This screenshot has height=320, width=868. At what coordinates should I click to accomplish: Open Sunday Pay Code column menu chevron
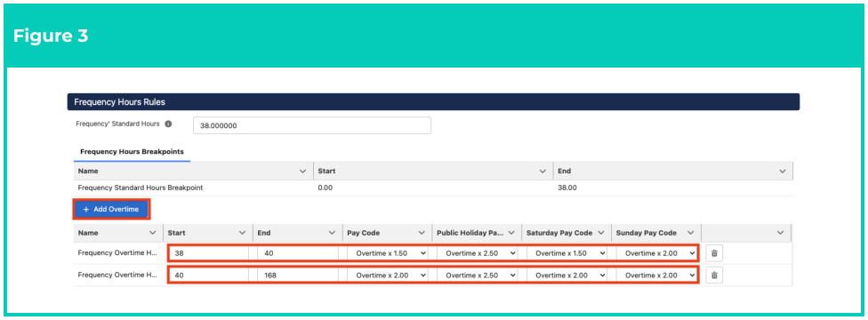click(690, 233)
